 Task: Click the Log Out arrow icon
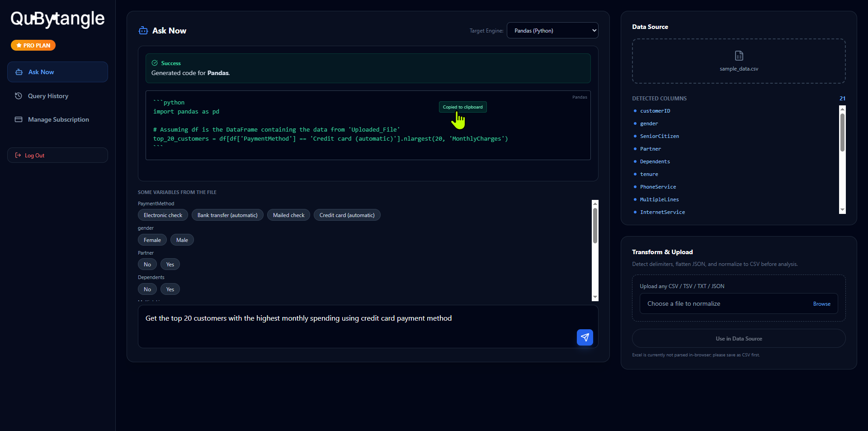18,155
